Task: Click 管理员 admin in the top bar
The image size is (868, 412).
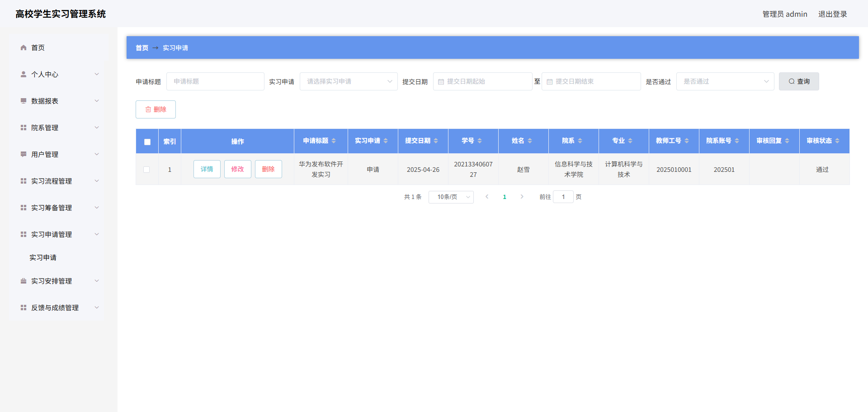Action: tap(785, 14)
